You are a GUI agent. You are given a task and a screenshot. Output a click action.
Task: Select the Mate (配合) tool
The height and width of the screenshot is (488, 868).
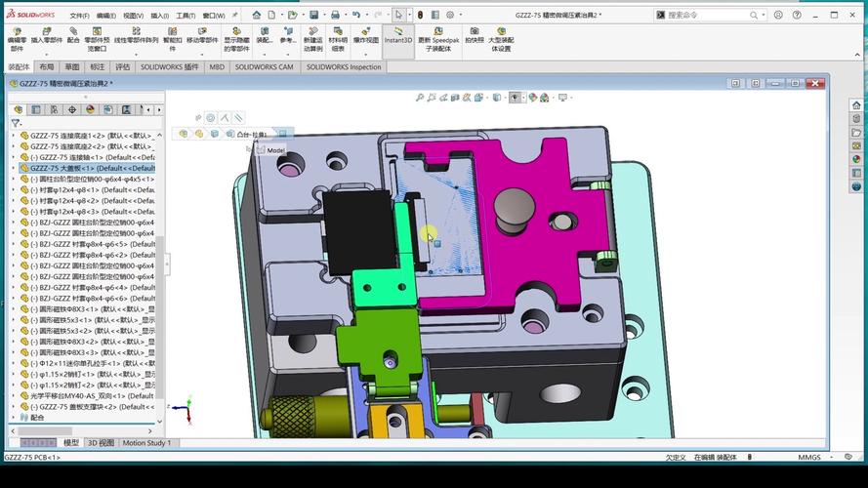(x=73, y=35)
